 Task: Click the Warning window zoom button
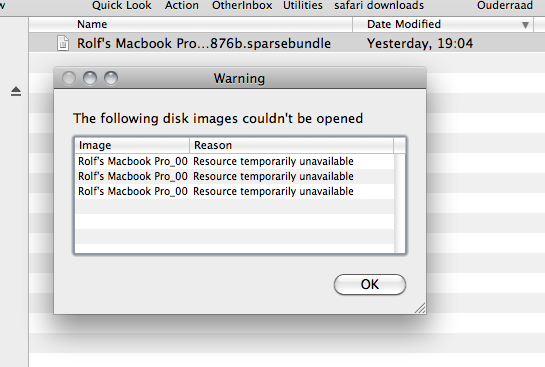click(x=111, y=78)
